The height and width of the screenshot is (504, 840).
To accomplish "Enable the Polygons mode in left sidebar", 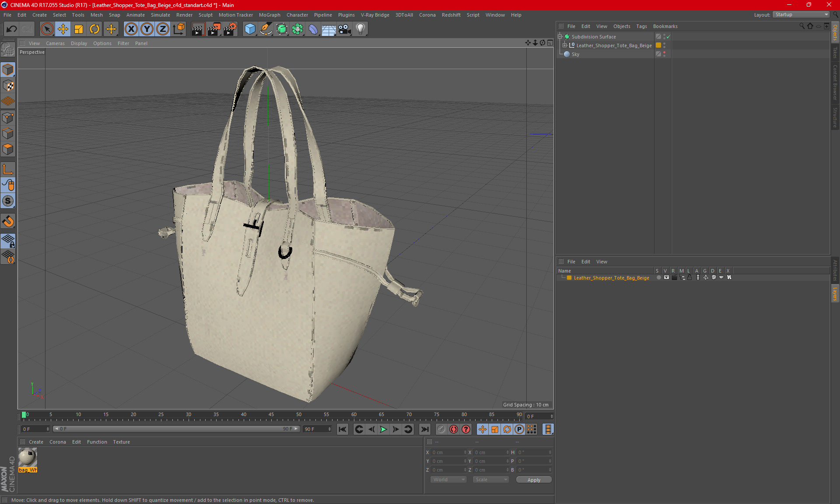I will [8, 150].
